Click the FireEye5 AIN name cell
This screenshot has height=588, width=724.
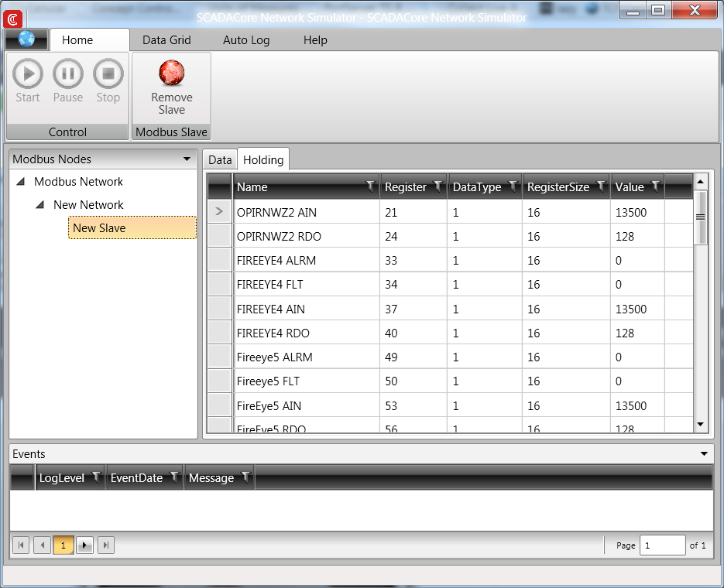[307, 405]
